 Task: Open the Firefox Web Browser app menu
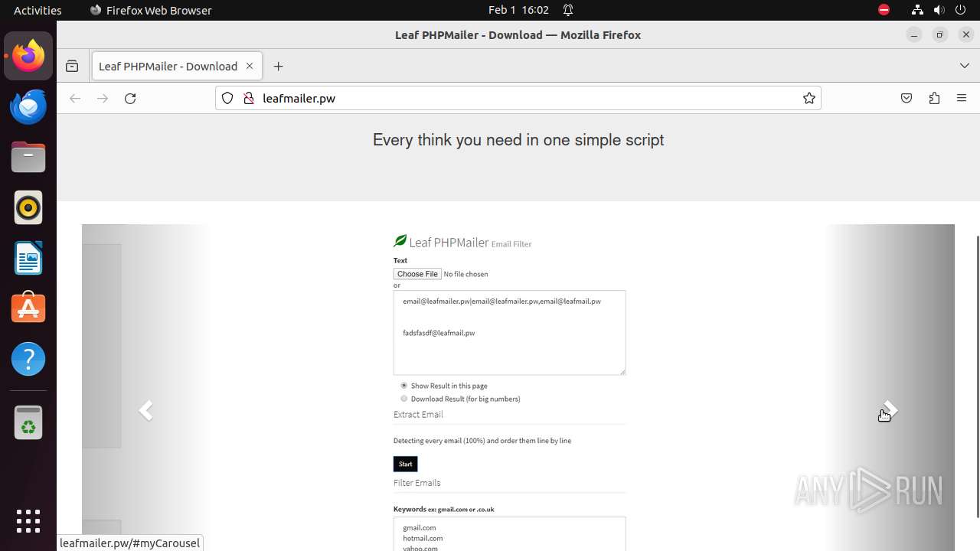(x=151, y=10)
